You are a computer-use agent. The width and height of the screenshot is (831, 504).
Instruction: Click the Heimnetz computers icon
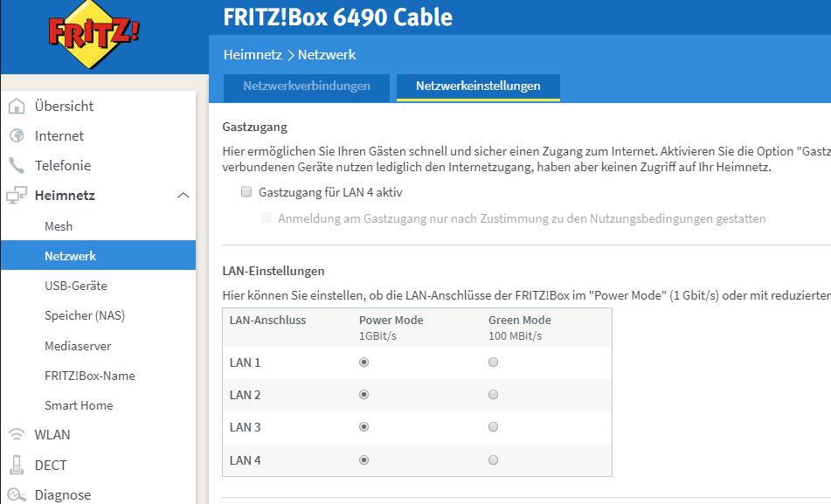17,195
